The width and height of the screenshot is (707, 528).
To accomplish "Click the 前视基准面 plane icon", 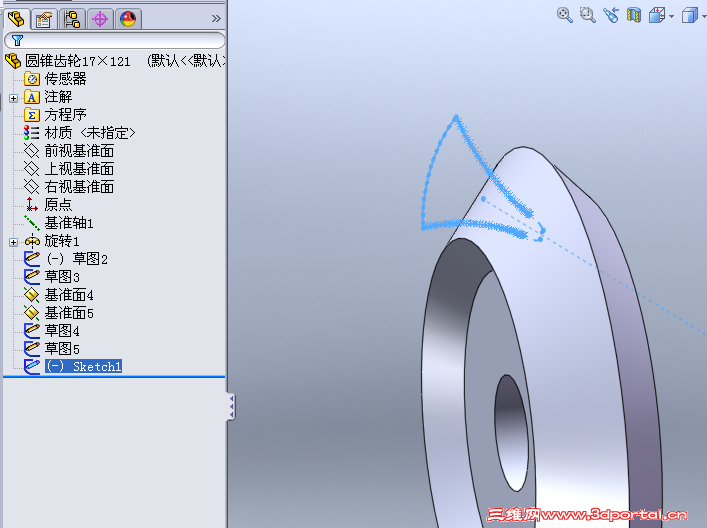I will click(x=32, y=151).
